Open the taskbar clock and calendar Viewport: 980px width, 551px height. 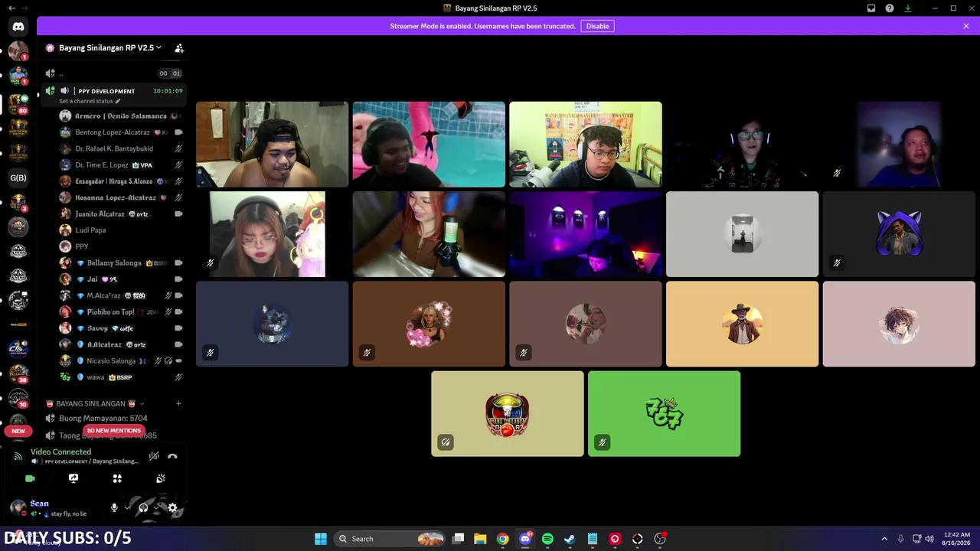click(957, 539)
